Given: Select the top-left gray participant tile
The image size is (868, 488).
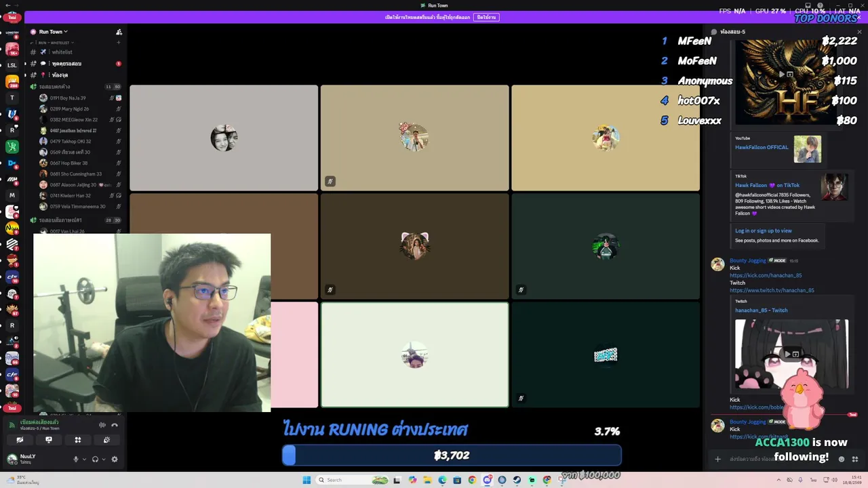Looking at the screenshot, I should coord(224,138).
